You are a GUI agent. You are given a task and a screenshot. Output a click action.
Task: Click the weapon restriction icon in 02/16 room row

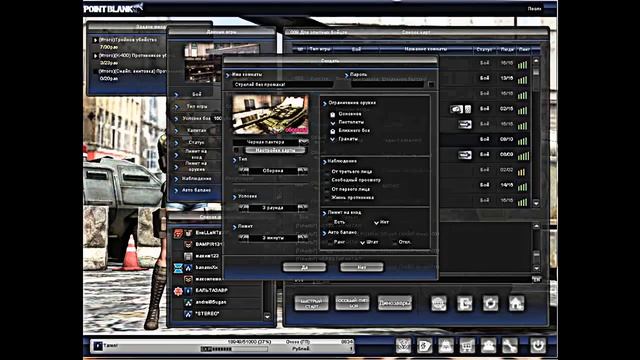(x=456, y=109)
